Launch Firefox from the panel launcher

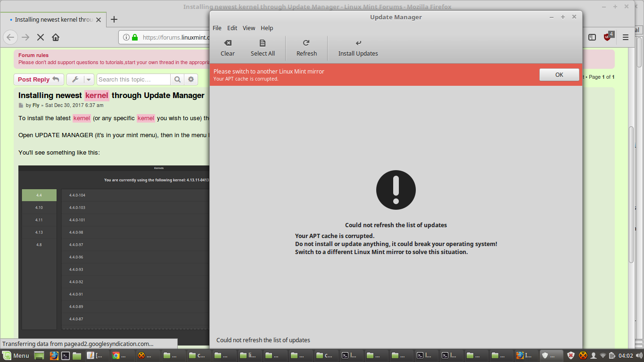[54, 355]
